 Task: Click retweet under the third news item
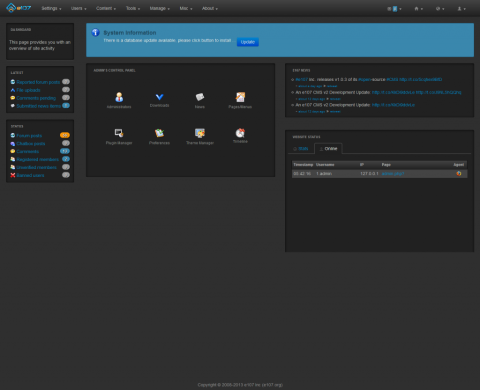click(335, 112)
